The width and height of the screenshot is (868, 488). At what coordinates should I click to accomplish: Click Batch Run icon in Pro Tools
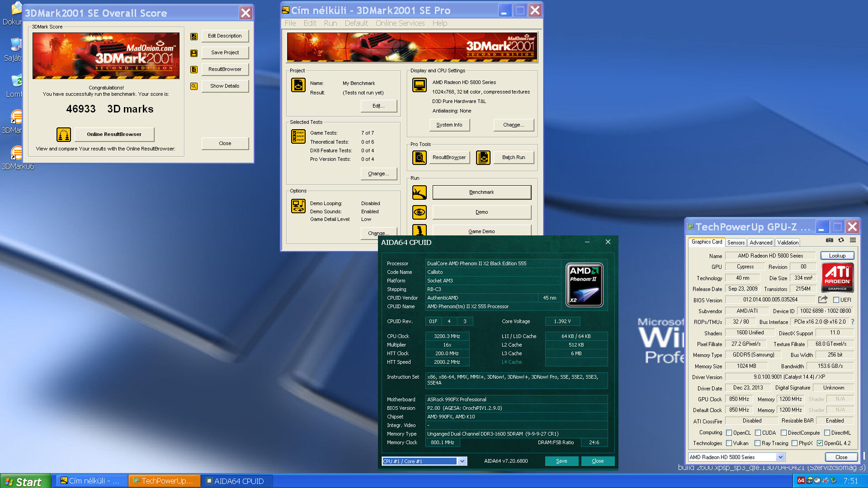[483, 157]
